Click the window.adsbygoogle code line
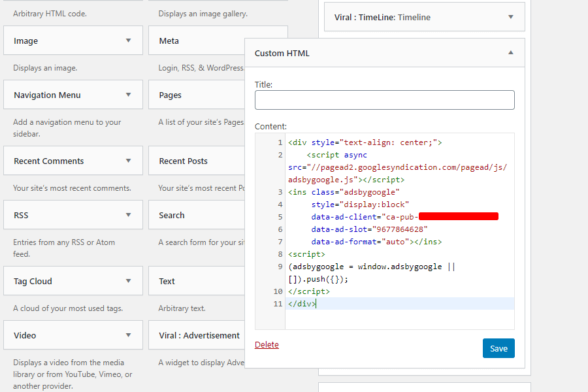588x392 pixels. click(372, 267)
